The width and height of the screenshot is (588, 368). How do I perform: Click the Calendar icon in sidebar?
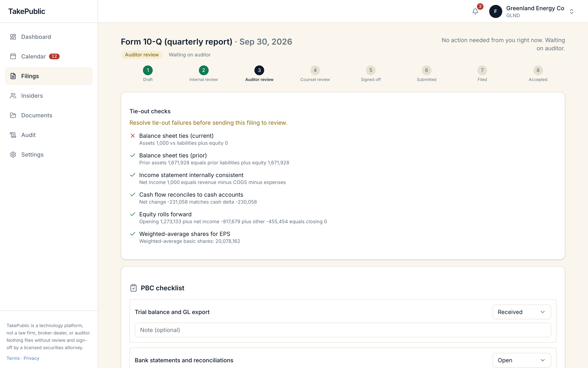[x=13, y=56]
